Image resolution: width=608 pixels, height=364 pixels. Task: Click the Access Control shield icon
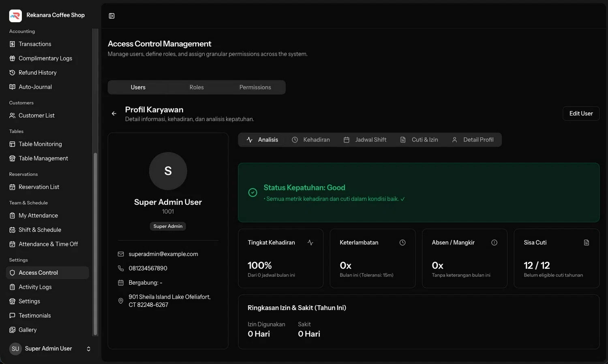[12, 273]
